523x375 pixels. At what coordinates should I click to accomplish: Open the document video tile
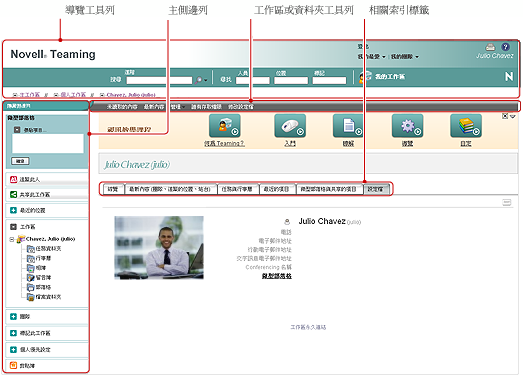[x=348, y=125]
